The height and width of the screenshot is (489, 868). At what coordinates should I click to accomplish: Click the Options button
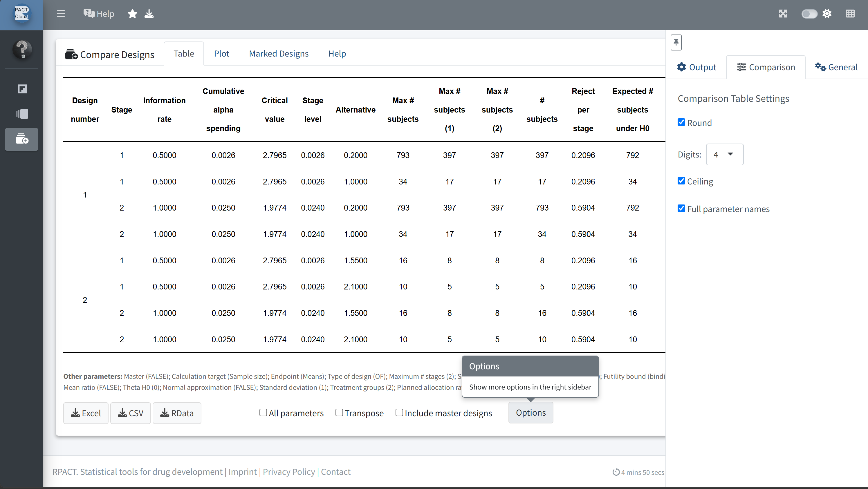531,412
